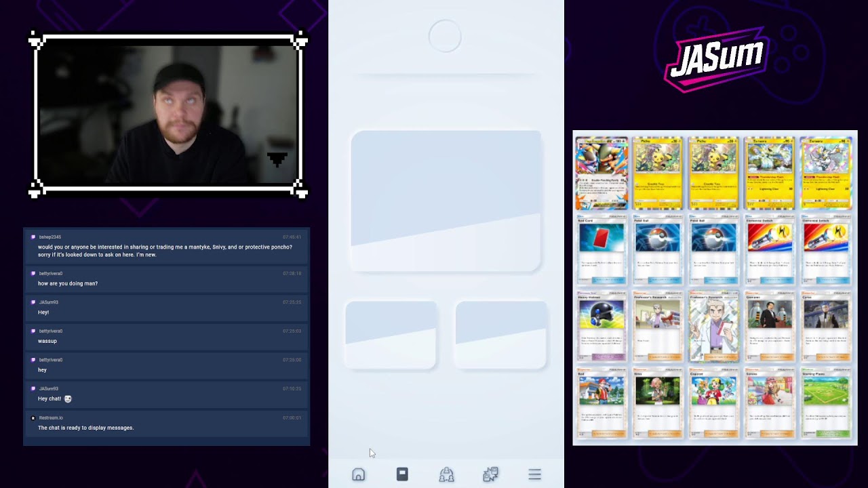Select the Elemental Switch card beside Poké Ball
The height and width of the screenshot is (488, 868).
pyautogui.click(x=770, y=250)
